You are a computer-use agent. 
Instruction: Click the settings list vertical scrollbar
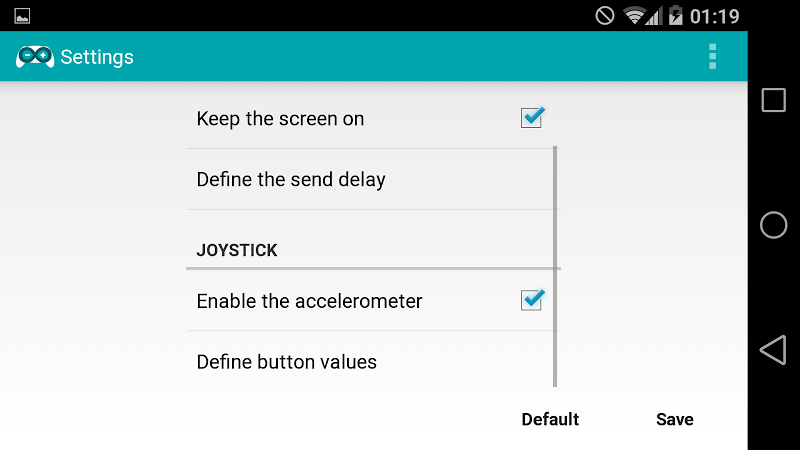555,266
